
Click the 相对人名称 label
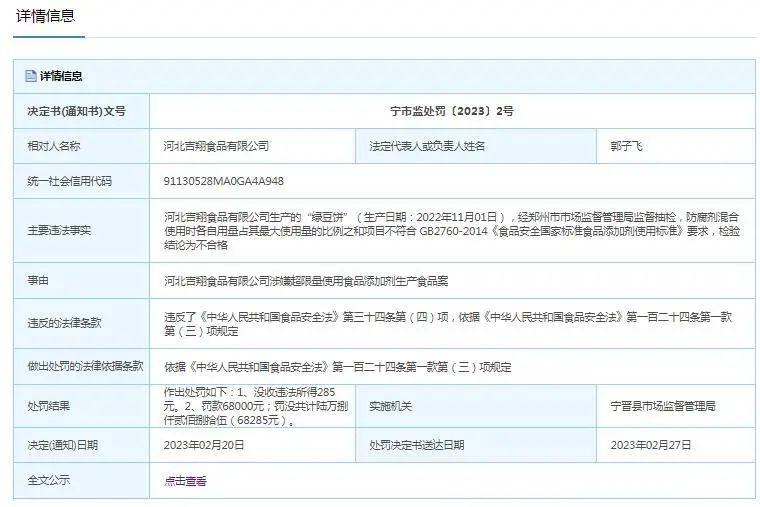point(54,146)
